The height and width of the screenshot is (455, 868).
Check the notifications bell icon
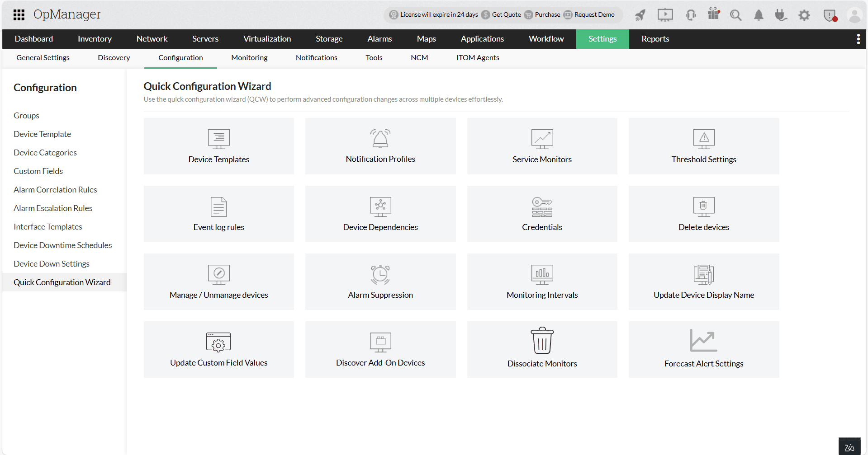pos(759,15)
